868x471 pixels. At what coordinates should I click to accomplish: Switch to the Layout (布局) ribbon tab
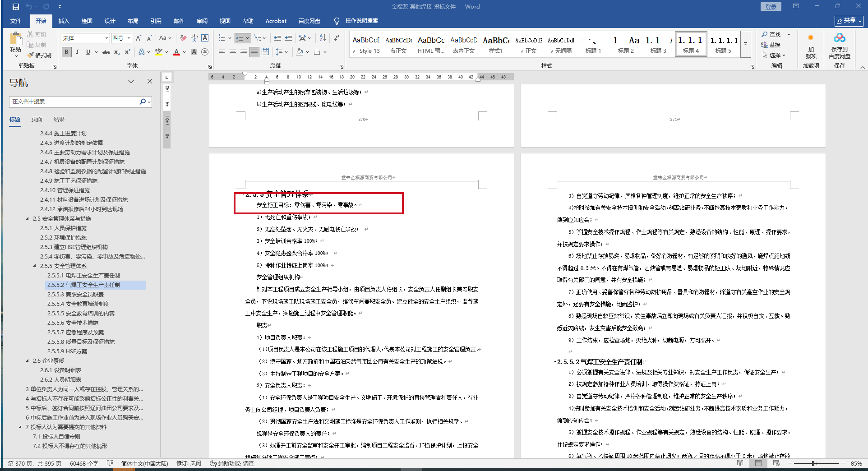[133, 21]
